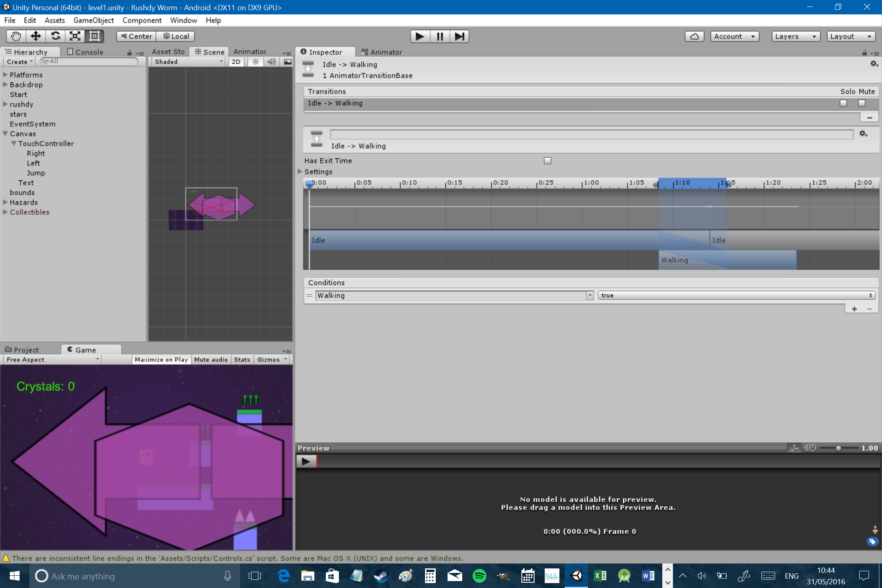882x588 pixels.
Task: Open scene effects image icon
Action: 288,62
